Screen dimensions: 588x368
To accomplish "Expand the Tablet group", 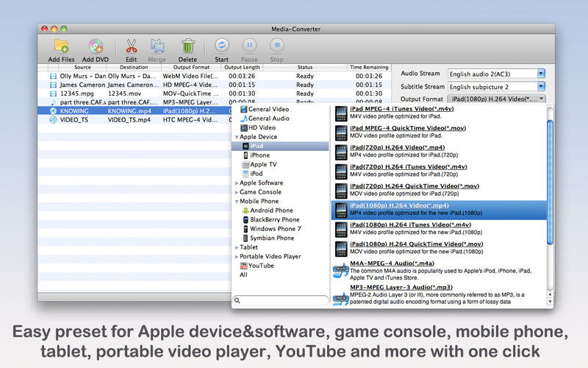I will coord(237,247).
